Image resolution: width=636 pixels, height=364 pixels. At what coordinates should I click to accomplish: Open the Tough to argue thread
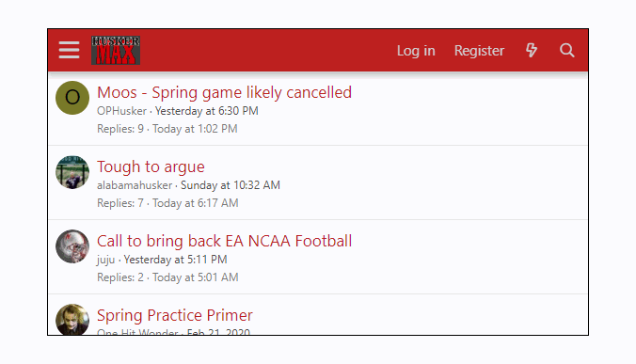point(151,166)
